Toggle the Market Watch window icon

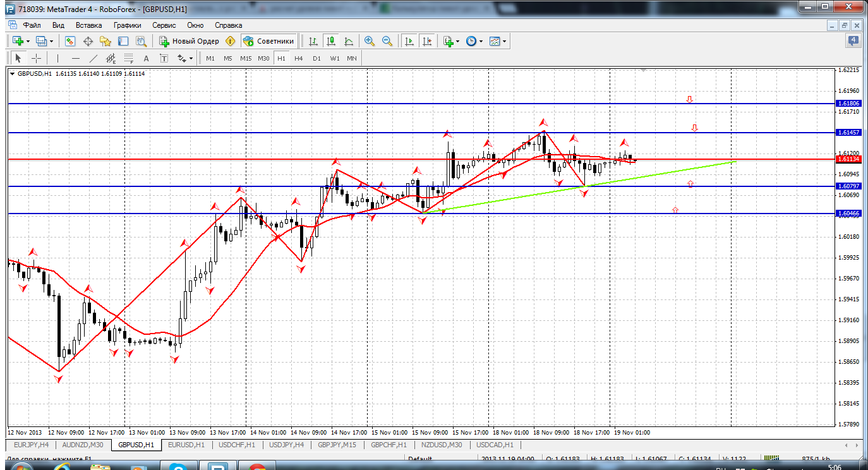coord(70,41)
